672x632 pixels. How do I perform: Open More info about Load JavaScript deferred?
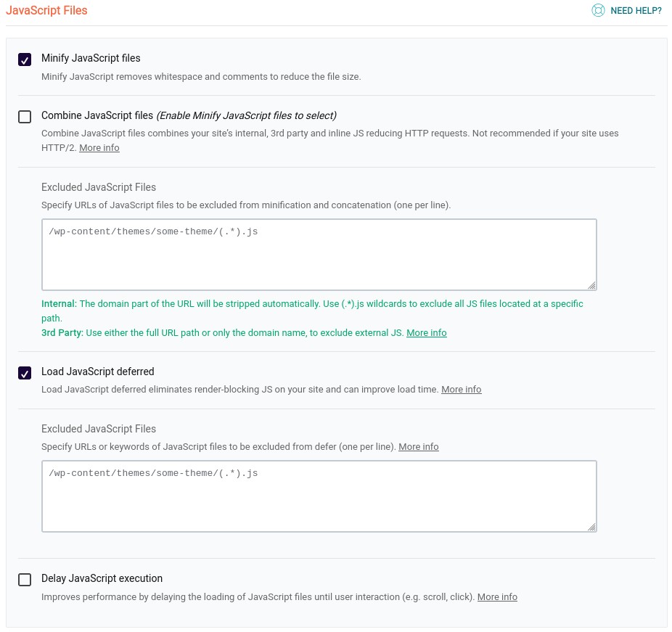[x=462, y=390]
